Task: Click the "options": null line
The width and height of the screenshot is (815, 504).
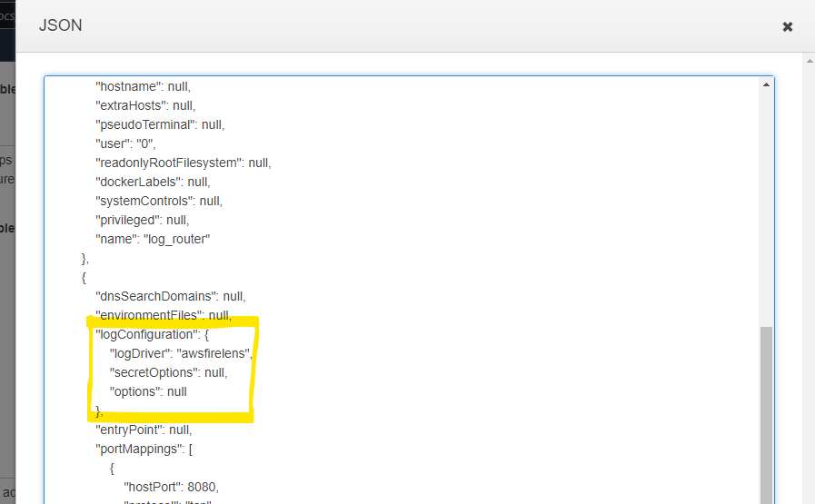Action: point(148,391)
